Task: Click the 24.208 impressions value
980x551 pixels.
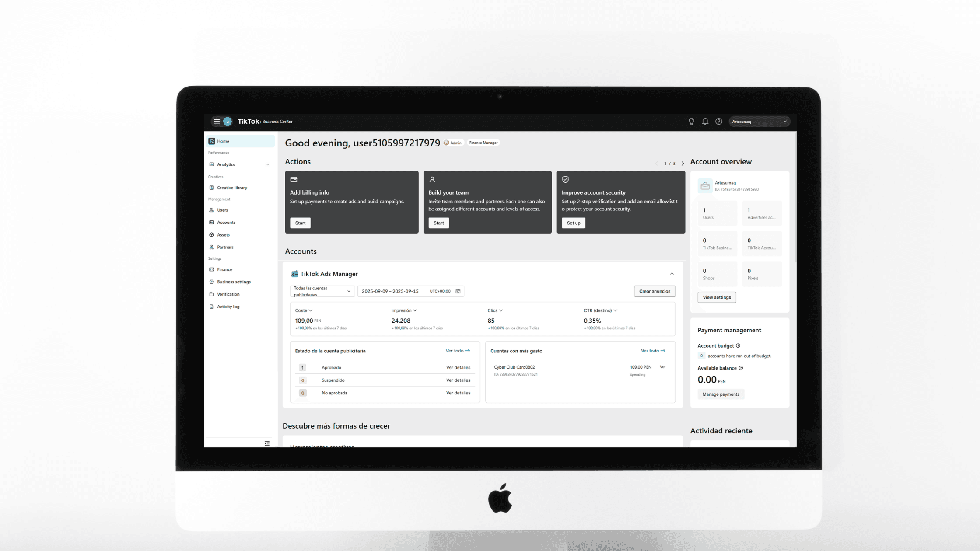Action: tap(401, 321)
